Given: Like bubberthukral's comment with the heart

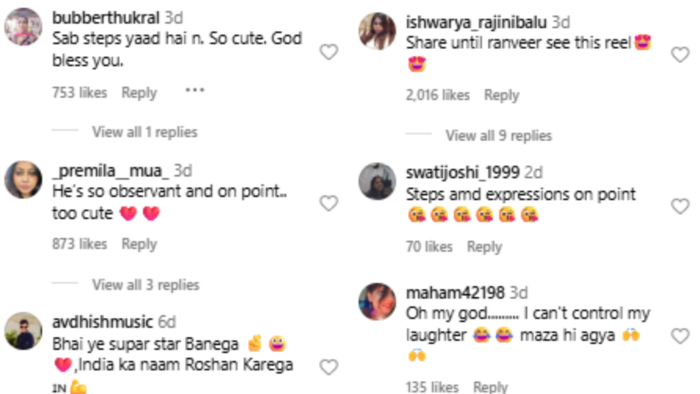Looking at the screenshot, I should point(329,52).
